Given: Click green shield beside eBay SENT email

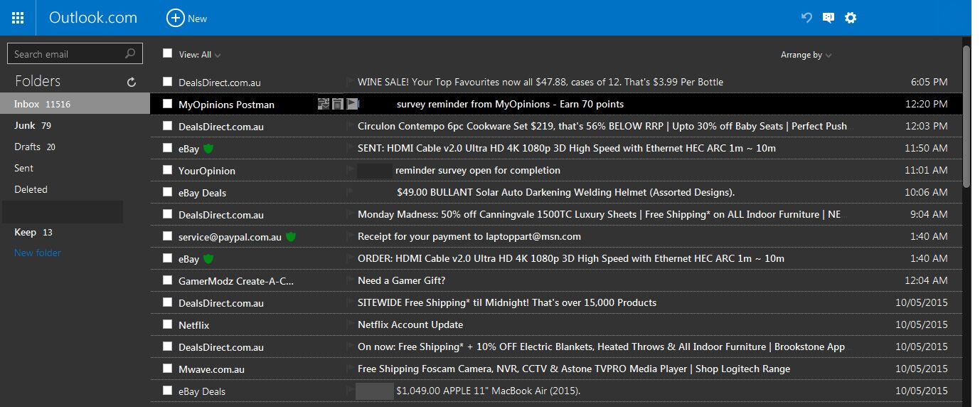Looking at the screenshot, I should tap(208, 149).
